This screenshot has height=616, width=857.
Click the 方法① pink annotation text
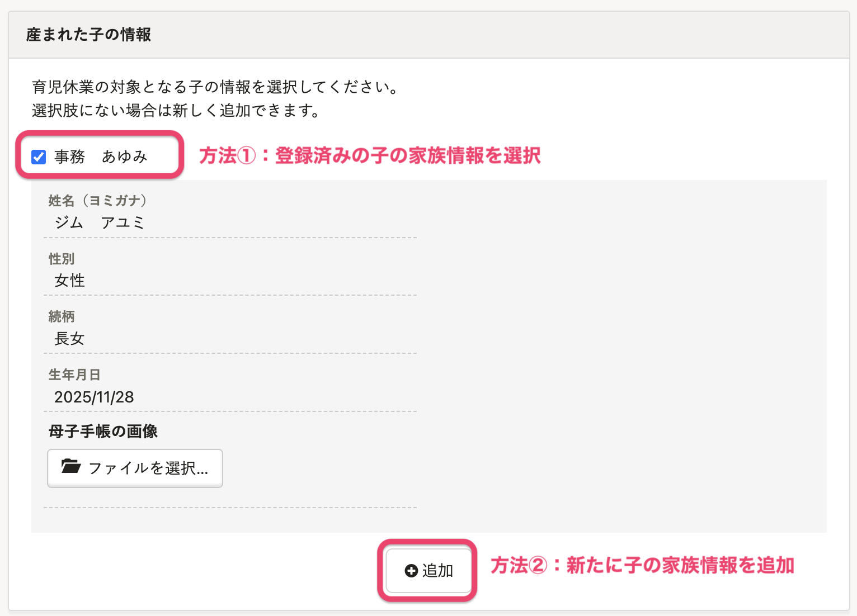pyautogui.click(x=370, y=156)
